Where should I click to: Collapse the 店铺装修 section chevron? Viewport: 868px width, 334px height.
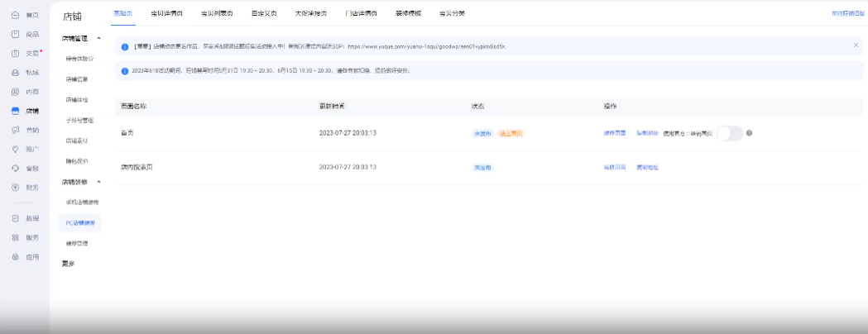pyautogui.click(x=98, y=181)
